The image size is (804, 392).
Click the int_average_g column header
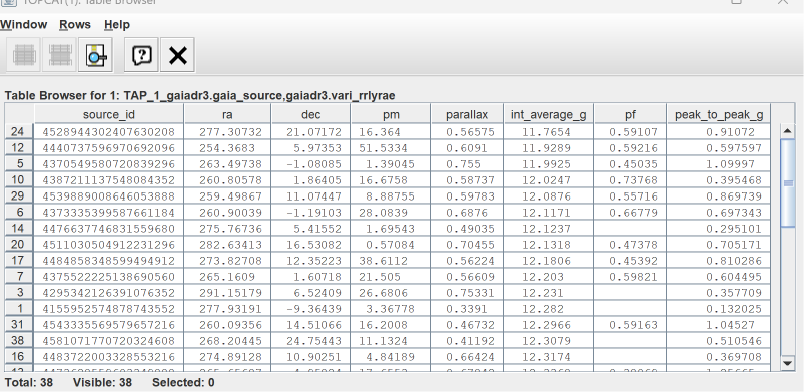549,114
